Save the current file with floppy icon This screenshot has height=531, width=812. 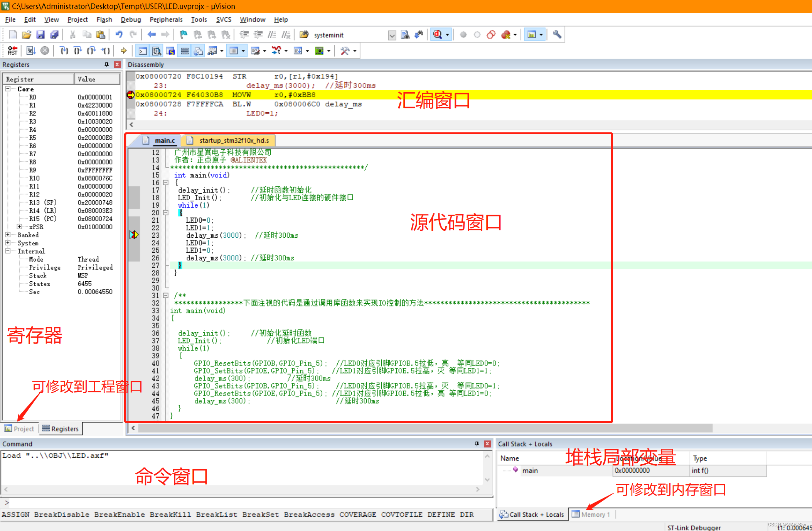coord(40,35)
